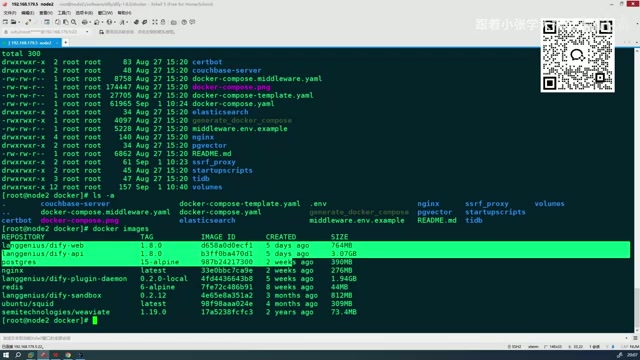The image size is (640, 360).
Task: Open the session Properties toolbar icon
Action: click(47, 22)
